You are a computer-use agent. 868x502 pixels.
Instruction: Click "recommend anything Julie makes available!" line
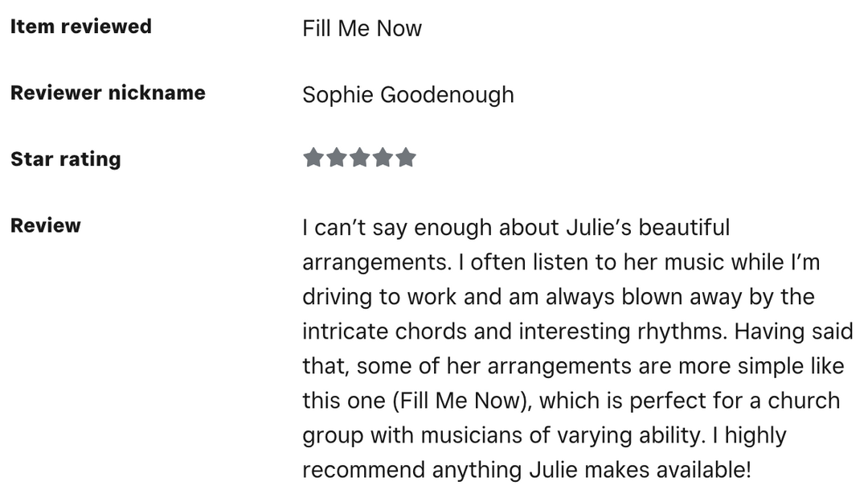click(526, 470)
